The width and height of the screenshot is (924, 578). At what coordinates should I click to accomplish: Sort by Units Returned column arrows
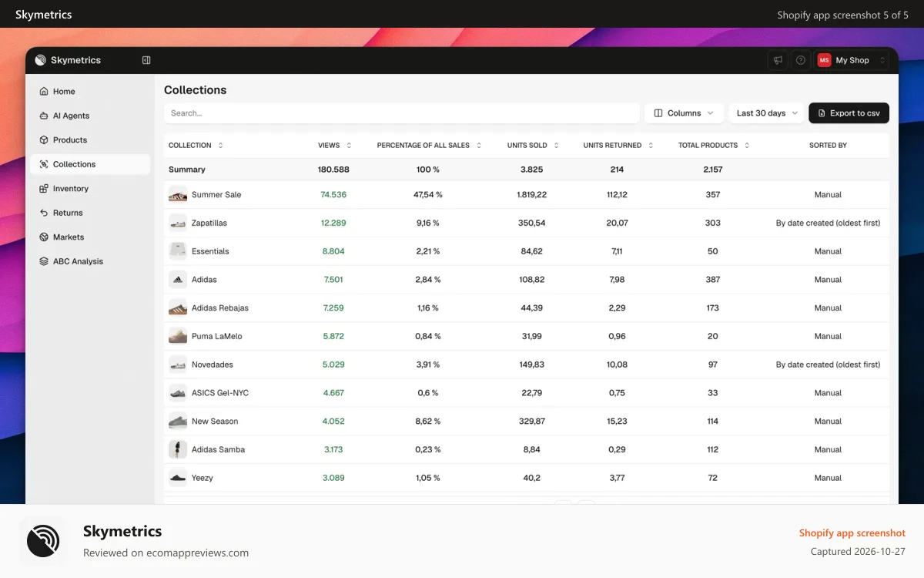click(651, 145)
